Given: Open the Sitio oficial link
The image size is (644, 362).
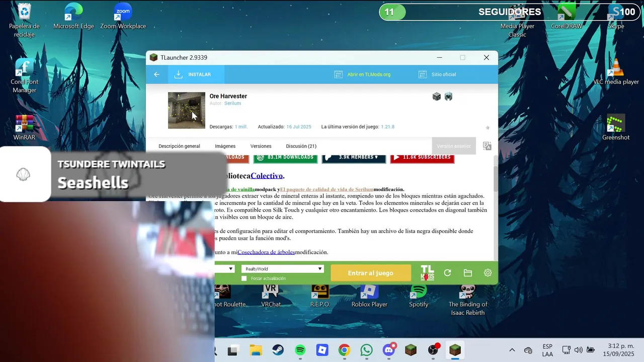Looking at the screenshot, I should (437, 74).
